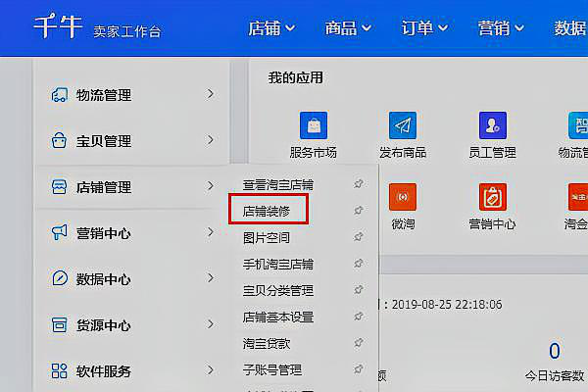Open the 发布商品 app icon
The image size is (588, 392).
click(x=403, y=125)
